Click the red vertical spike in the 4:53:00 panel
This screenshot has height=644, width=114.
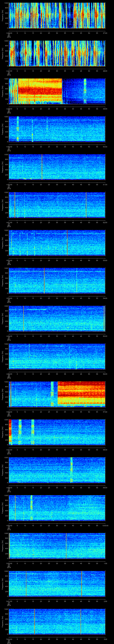click(x=44, y=280)
